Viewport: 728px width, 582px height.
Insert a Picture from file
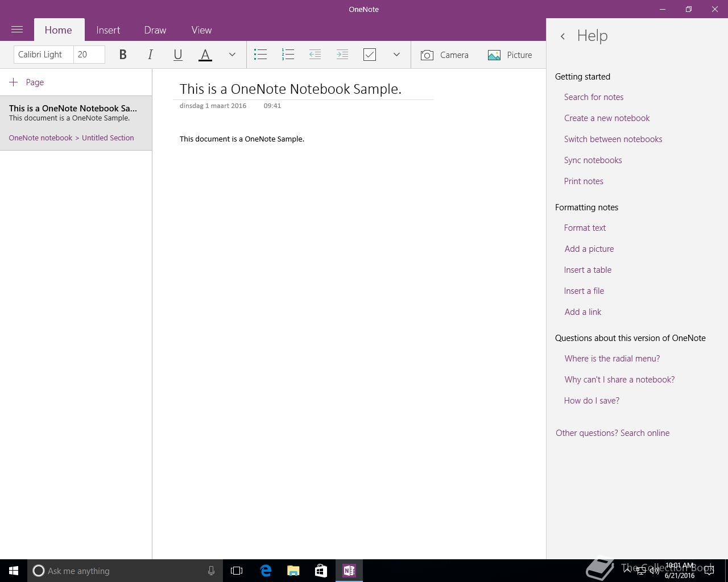[510, 55]
